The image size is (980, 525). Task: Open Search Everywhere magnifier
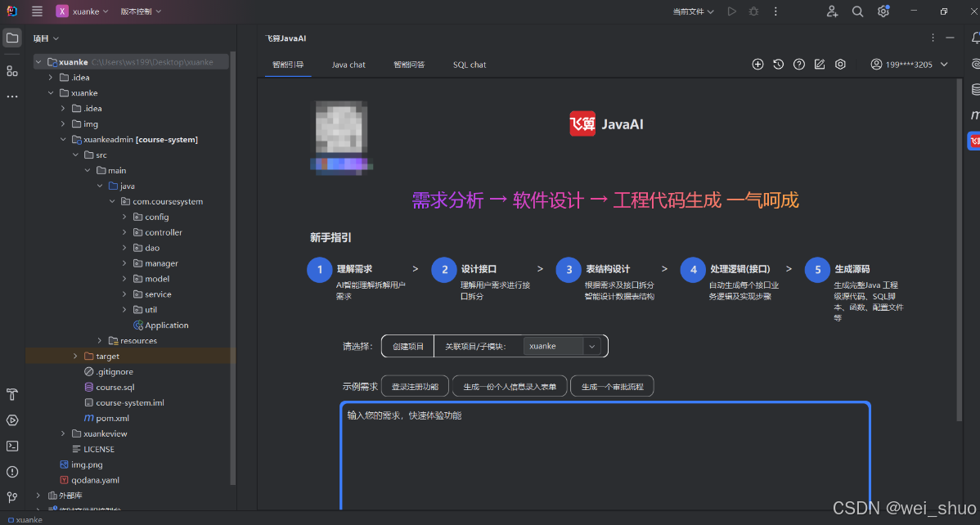coord(857,11)
